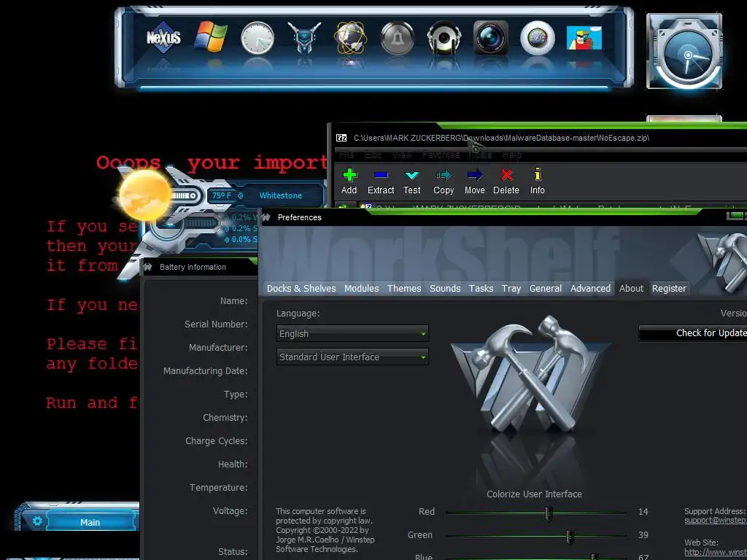Select the About tab
The image size is (747, 560).
click(x=631, y=288)
